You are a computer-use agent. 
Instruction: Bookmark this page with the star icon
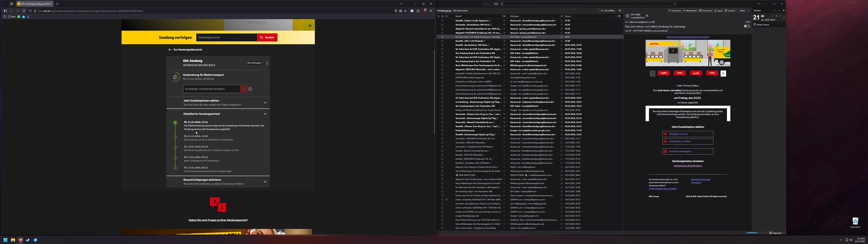(x=405, y=11)
